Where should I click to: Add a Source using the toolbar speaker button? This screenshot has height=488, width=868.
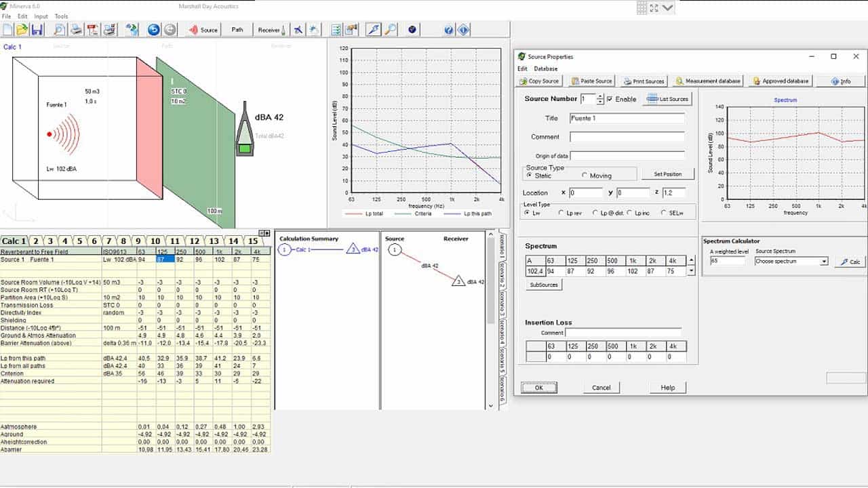click(x=203, y=30)
